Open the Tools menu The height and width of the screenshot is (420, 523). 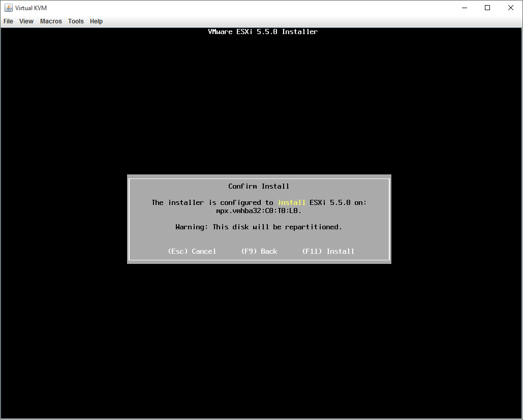point(76,21)
